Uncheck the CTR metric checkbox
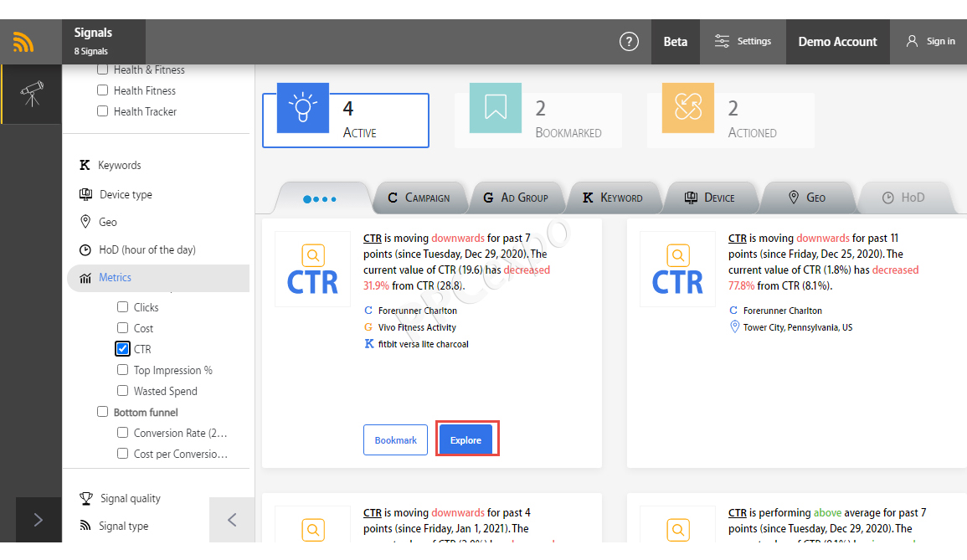Screen dimensions: 967x560 tap(123, 349)
